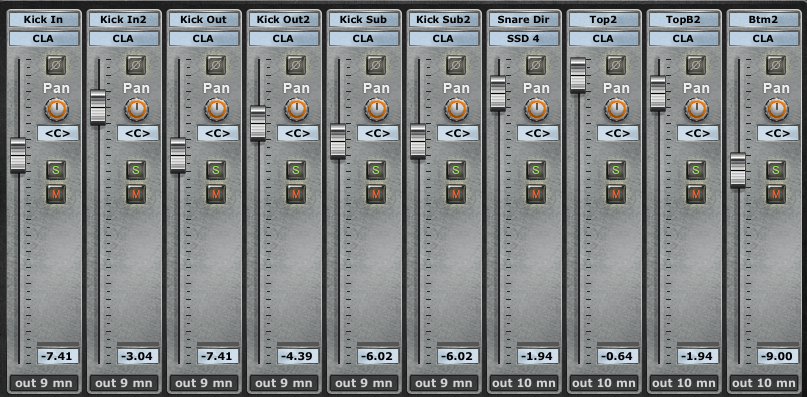Mute the Kick Sub2 channel

click(x=456, y=194)
